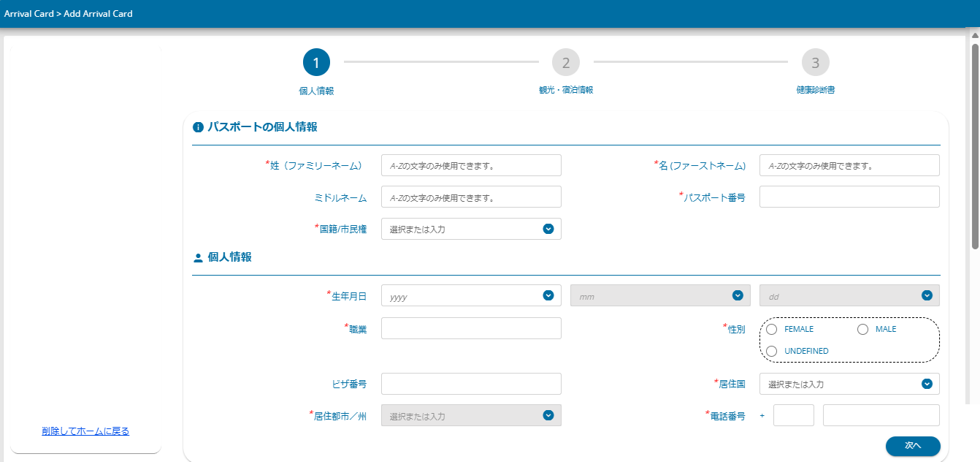Click the dd day dropdown arrow
Viewport: 980px width, 462px height.
tap(927, 295)
